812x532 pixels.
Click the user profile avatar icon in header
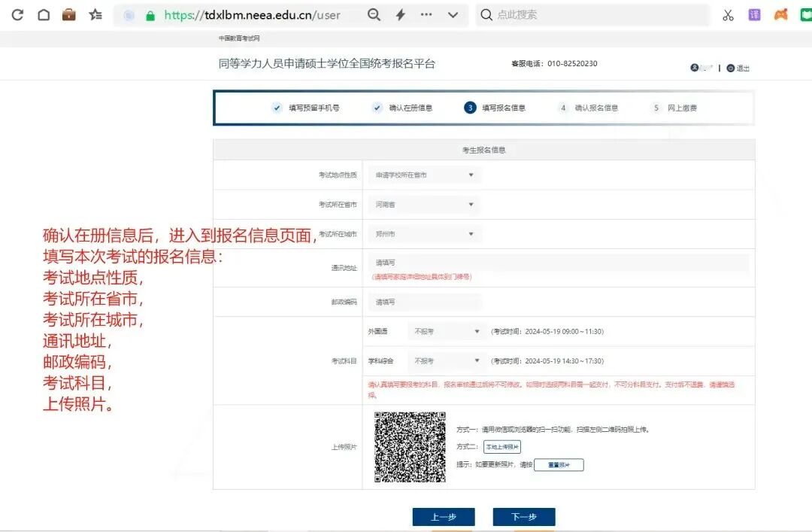tap(693, 66)
